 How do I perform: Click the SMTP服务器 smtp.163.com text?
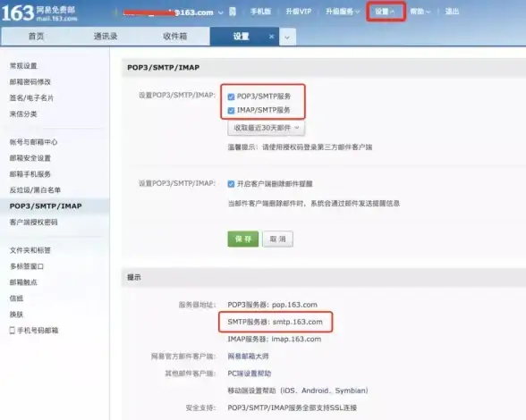pyautogui.click(x=276, y=322)
